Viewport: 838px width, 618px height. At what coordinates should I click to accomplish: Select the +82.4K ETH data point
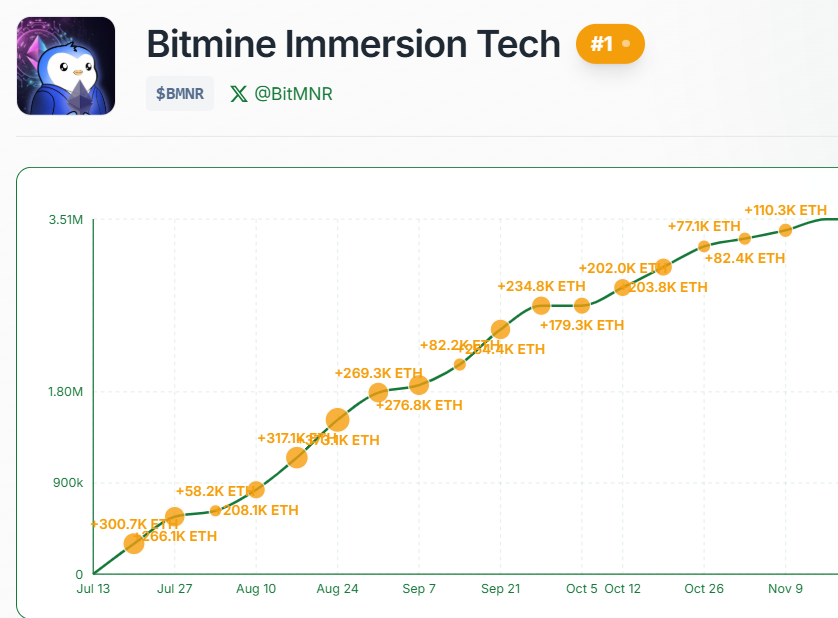pos(745,238)
